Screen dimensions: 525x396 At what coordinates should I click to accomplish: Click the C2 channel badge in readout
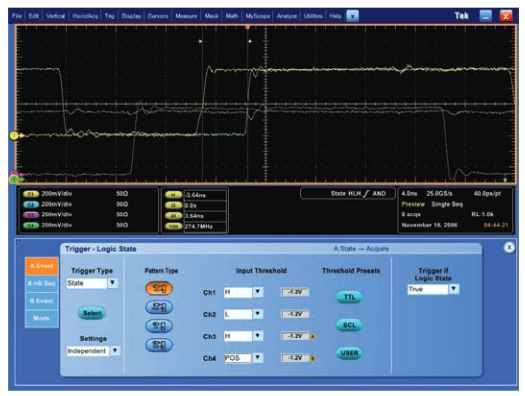pos(31,204)
